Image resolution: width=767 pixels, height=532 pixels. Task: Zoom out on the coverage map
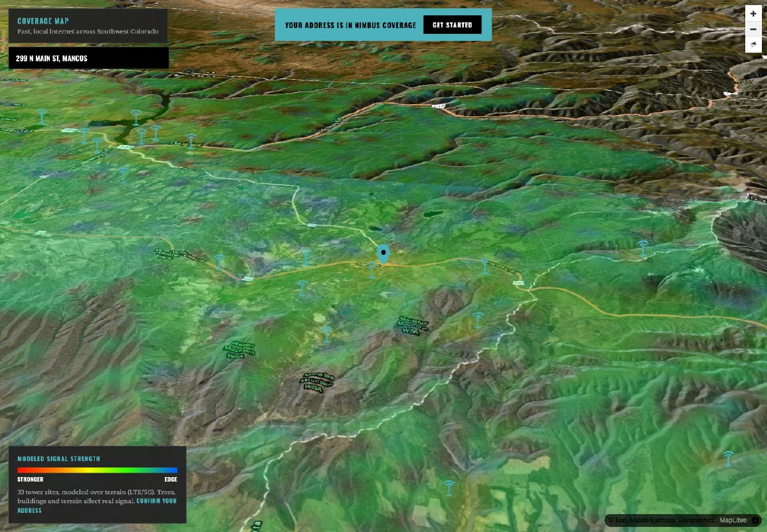point(754,29)
